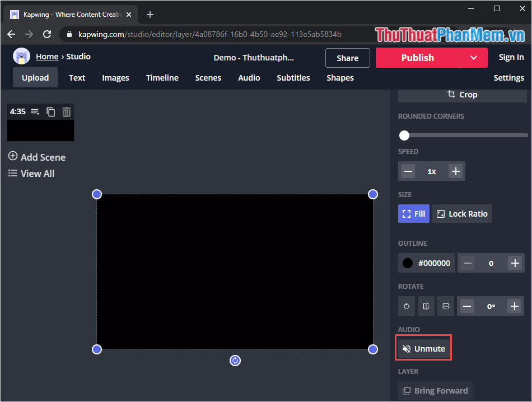
Task: Open the scene options list icon
Action: pyautogui.click(x=35, y=111)
